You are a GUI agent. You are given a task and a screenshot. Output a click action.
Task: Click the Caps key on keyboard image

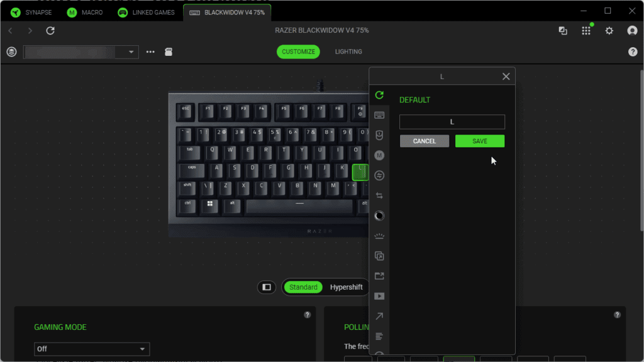click(192, 171)
